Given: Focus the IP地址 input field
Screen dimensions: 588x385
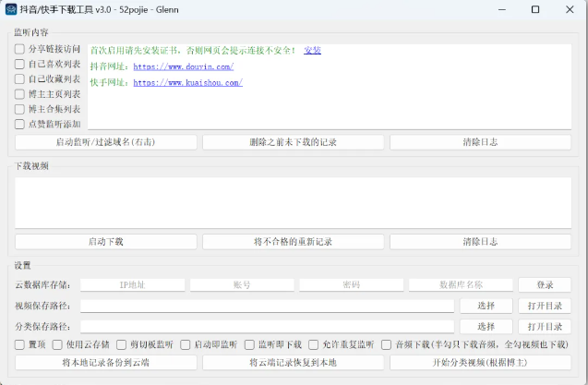Looking at the screenshot, I should pos(132,284).
